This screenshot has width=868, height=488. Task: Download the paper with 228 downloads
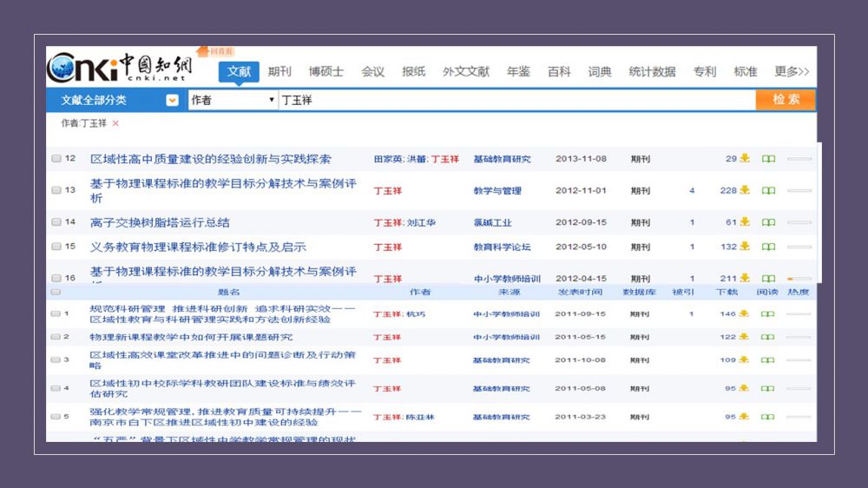(744, 190)
